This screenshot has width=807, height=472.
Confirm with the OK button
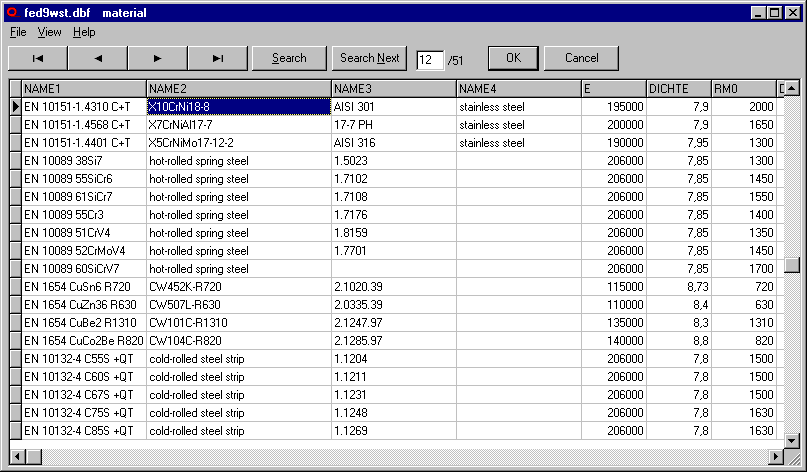(513, 58)
